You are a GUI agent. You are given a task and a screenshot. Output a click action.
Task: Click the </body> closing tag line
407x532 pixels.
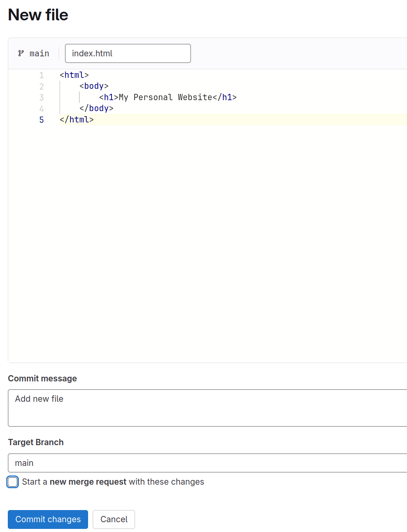tap(96, 108)
